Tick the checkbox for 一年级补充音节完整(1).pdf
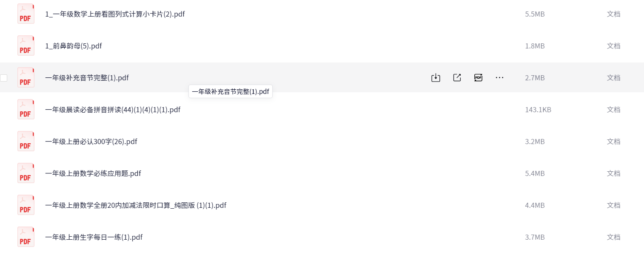Viewport: 644px width, 255px height. click(x=4, y=78)
